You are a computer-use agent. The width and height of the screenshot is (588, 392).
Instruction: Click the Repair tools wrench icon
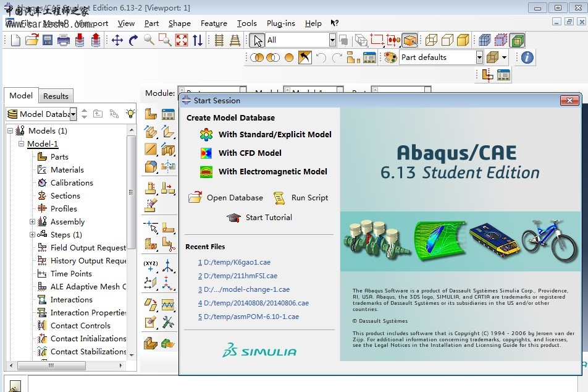[168, 322]
